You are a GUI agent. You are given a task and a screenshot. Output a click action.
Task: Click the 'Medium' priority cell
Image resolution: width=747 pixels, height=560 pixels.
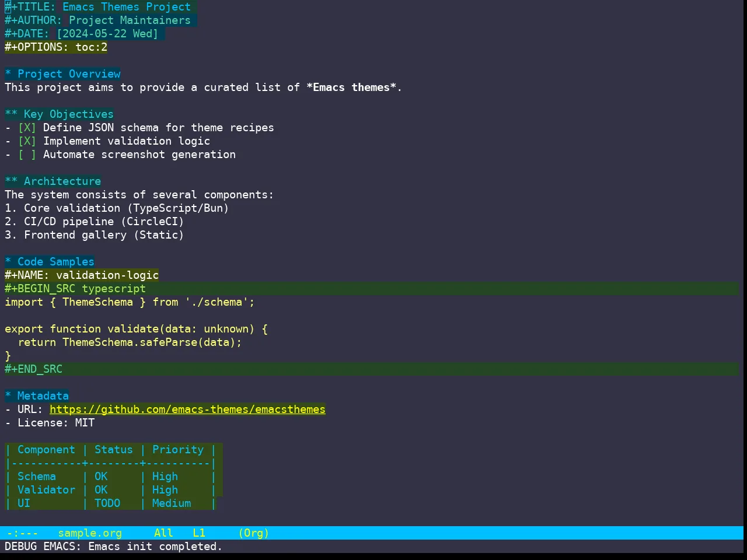point(172,503)
